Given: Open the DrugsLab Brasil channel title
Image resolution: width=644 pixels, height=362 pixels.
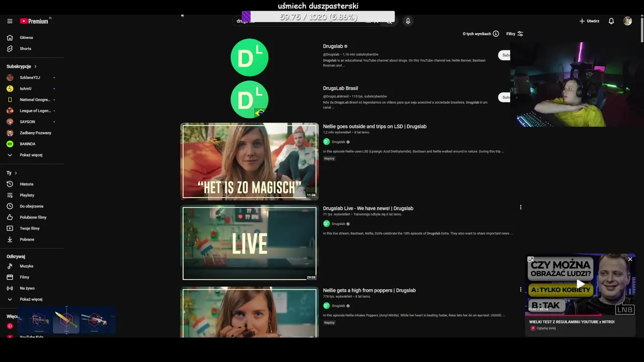Looking at the screenshot, I should coord(341,88).
